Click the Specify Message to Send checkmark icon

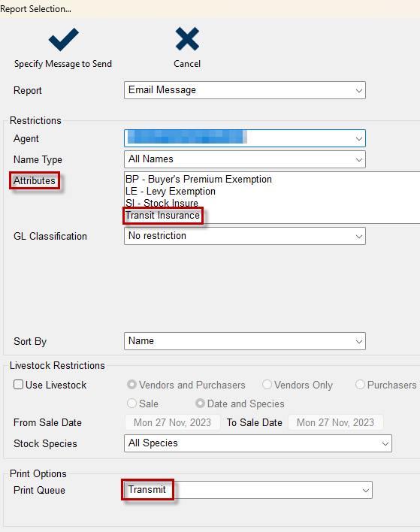pos(63,39)
